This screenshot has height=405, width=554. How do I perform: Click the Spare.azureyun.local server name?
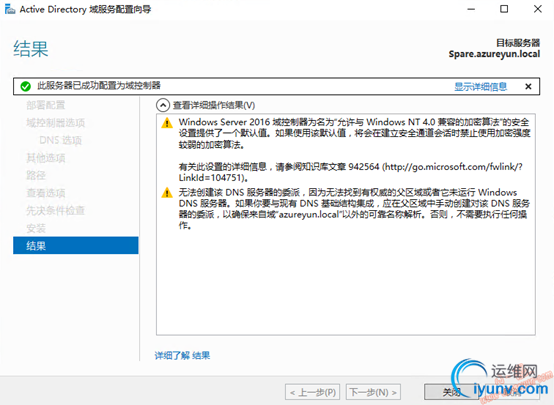pyautogui.click(x=494, y=54)
